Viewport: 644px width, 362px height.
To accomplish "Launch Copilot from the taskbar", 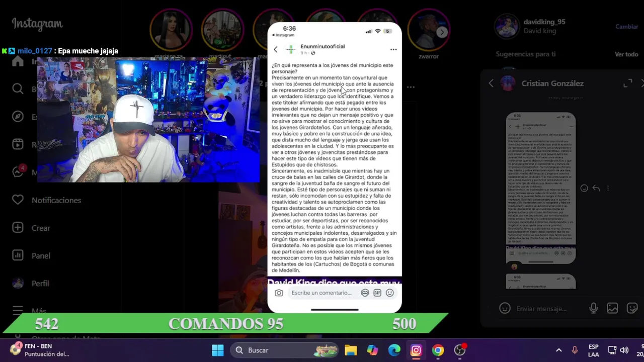I will [x=372, y=350].
